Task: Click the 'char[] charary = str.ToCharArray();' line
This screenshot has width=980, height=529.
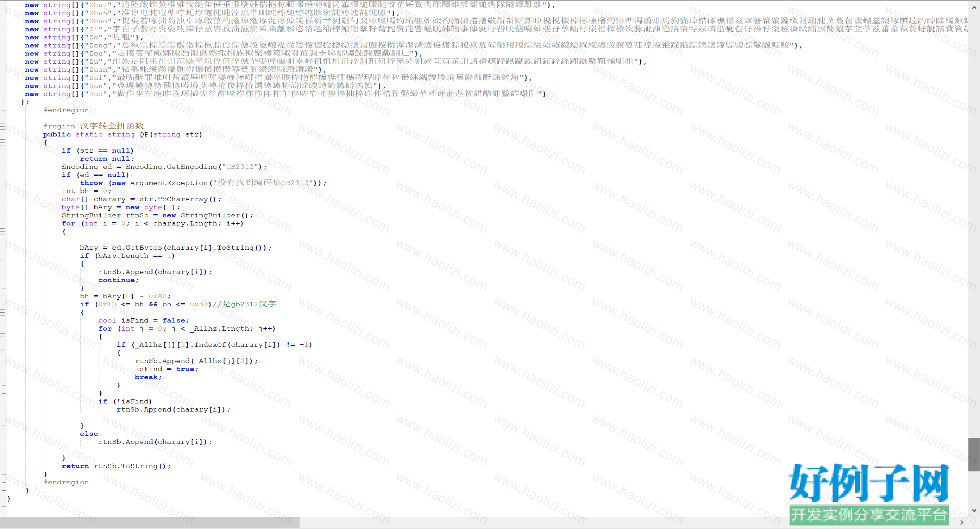Action: coord(141,199)
